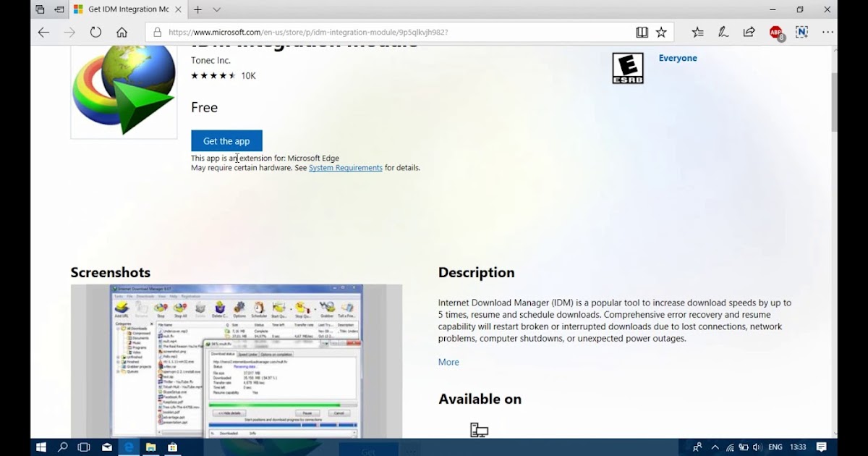868x456 pixels.
Task: Click the Get the app button
Action: [x=226, y=141]
